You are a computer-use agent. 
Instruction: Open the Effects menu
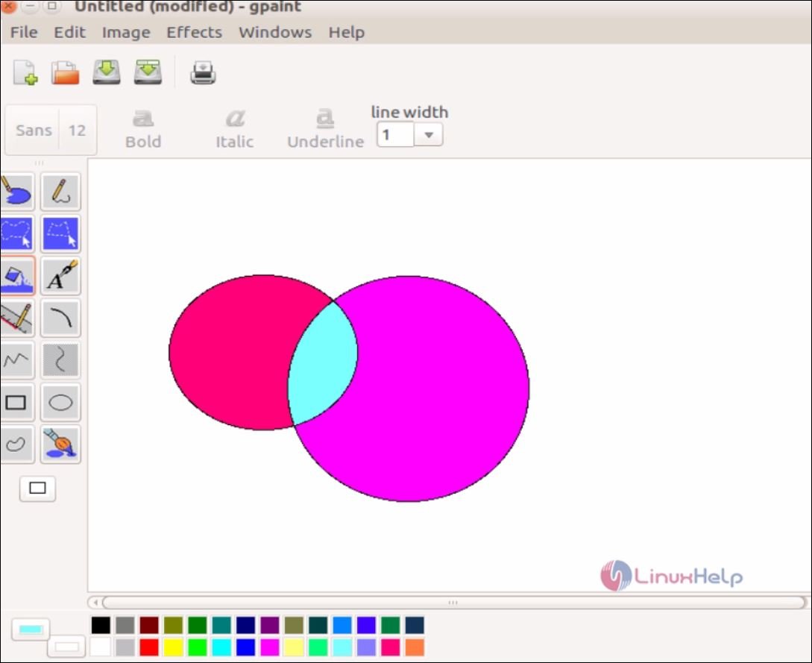click(x=194, y=32)
